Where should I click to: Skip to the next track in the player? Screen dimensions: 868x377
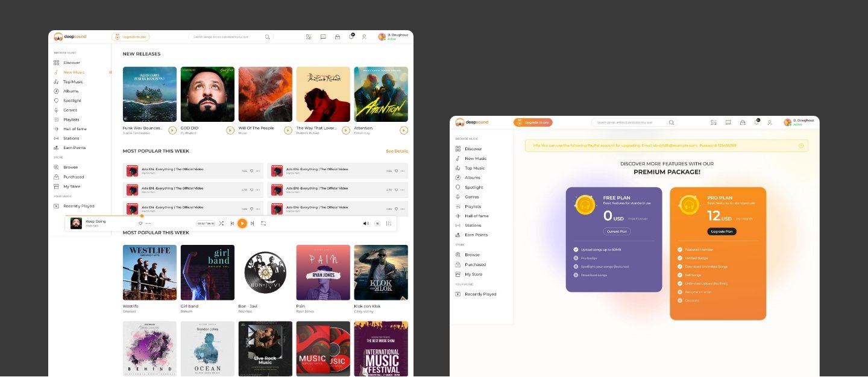tap(252, 223)
